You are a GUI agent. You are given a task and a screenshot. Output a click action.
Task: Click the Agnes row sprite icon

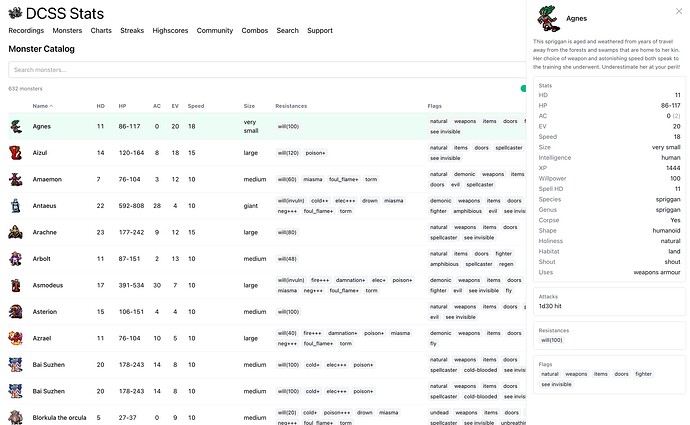[x=16, y=126]
